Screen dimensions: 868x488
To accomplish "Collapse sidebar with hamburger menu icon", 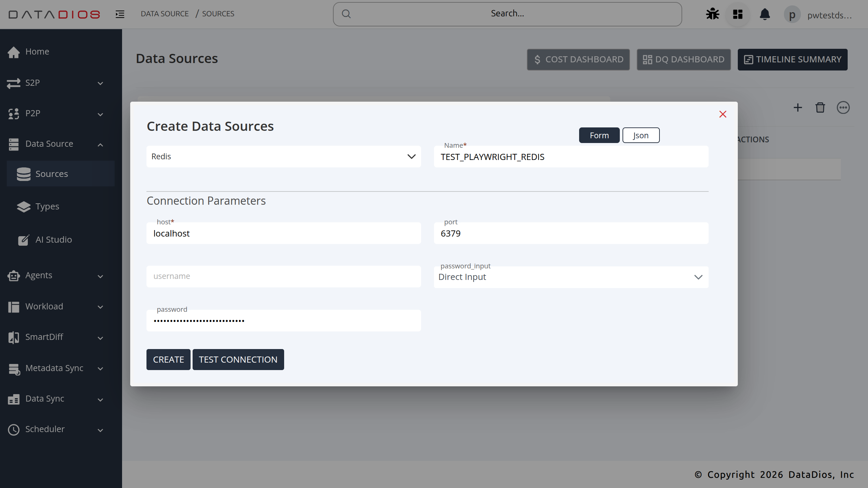I will tap(120, 14).
